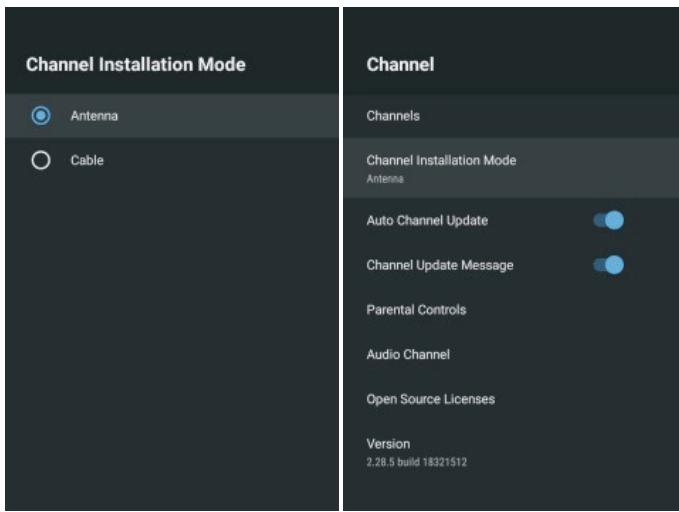Viewport: 679px width, 512px height.
Task: Open the Channels menu entry
Action: pyautogui.click(x=511, y=116)
